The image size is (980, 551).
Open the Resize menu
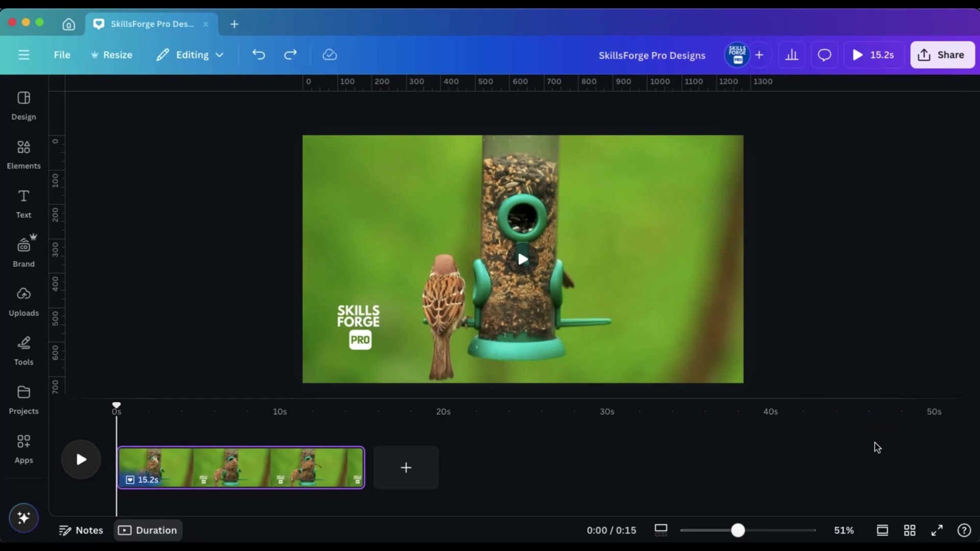click(111, 55)
